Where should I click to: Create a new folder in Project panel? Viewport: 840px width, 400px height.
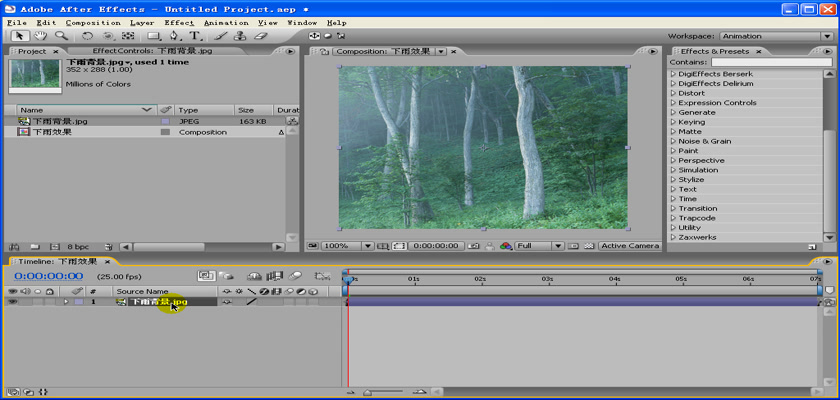click(x=35, y=247)
